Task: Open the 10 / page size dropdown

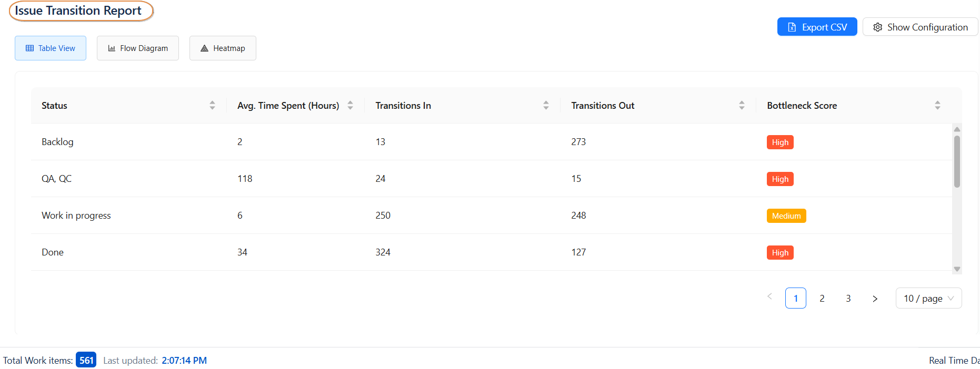Action: (928, 299)
